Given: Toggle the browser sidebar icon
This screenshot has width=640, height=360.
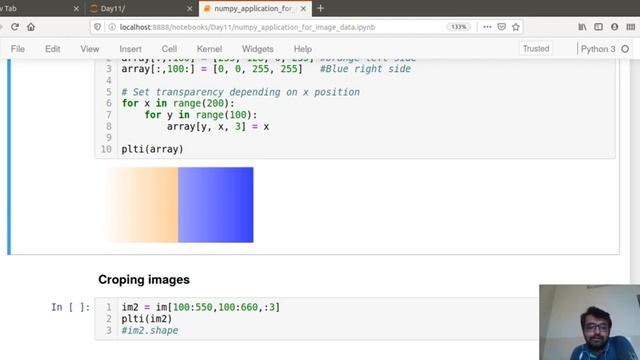Looking at the screenshot, I should 598,27.
